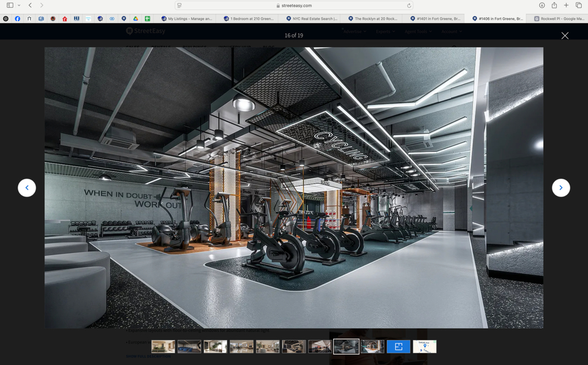Viewport: 588px width, 365px height.
Task: Select the third thumbnail with plants
Action: [215, 346]
